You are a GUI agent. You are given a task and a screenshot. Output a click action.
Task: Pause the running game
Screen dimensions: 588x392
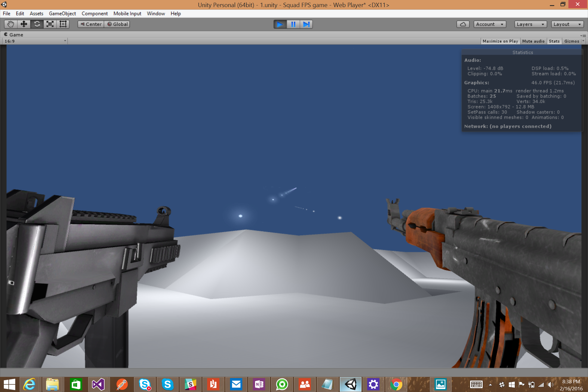pyautogui.click(x=293, y=24)
